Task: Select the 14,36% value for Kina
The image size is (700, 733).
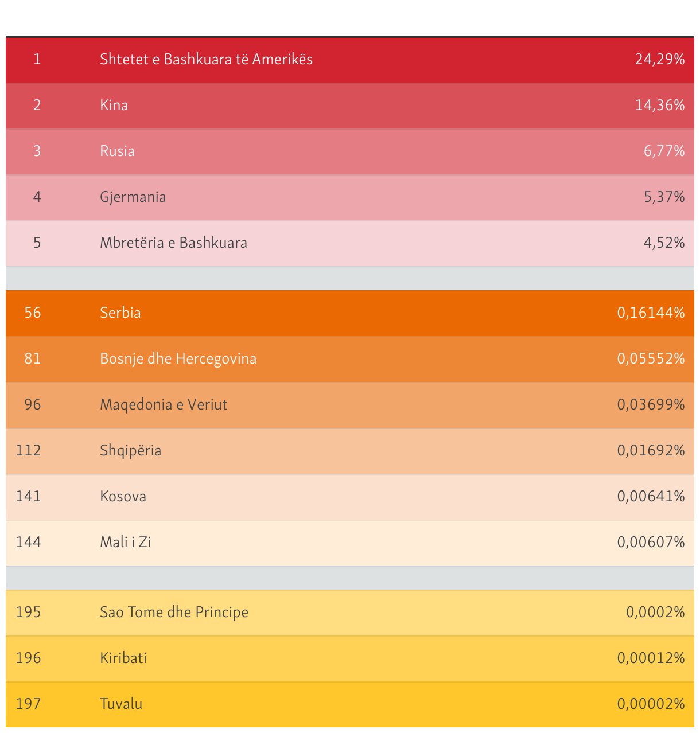Action: [x=659, y=105]
